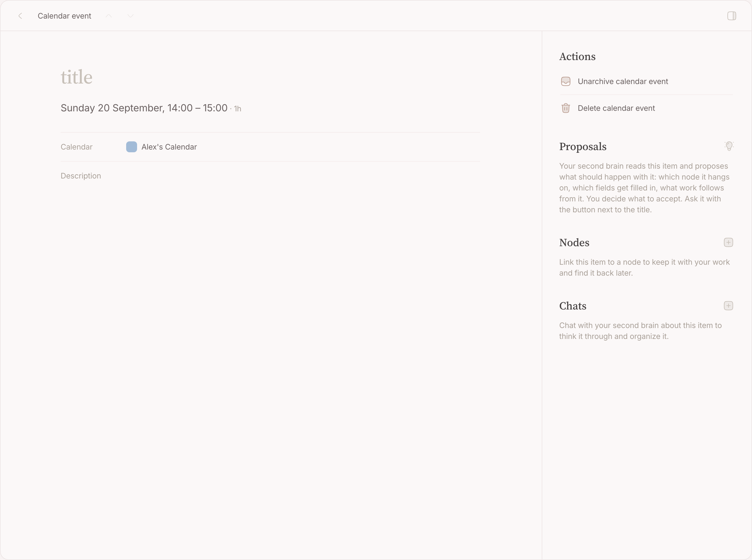Screen dimensions: 752x560
Task: Click the Chats heading
Action: 573,306
